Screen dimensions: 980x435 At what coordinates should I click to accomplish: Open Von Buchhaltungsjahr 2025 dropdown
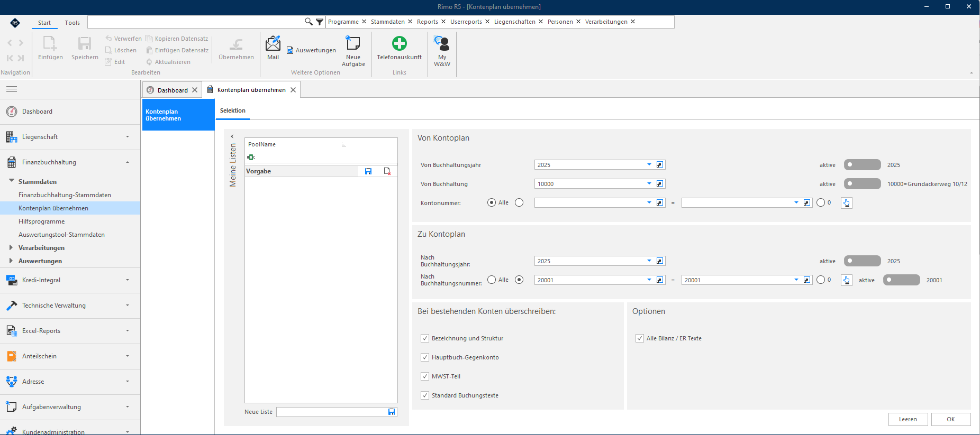[x=649, y=165]
